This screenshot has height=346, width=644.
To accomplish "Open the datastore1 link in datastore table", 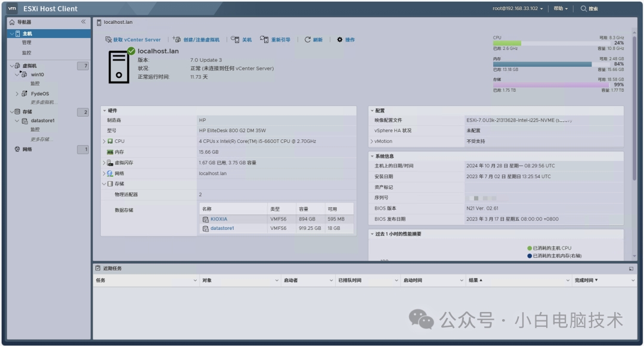I will pyautogui.click(x=222, y=228).
